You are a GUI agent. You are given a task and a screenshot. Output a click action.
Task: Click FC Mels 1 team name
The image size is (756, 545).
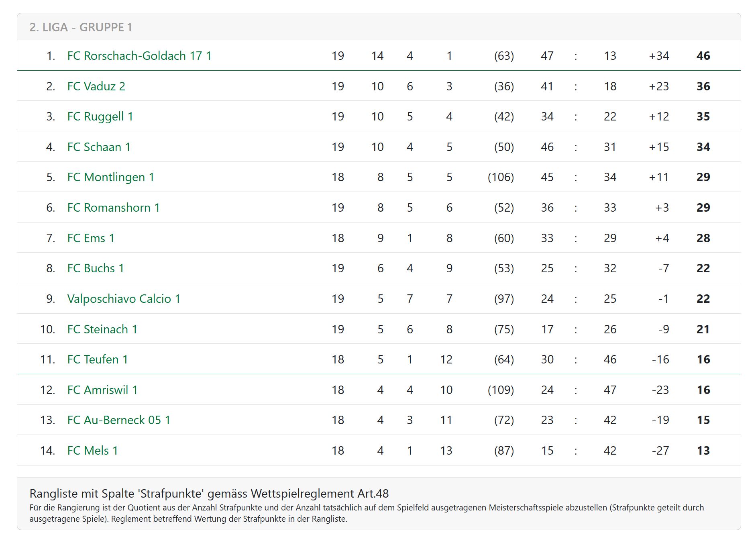point(92,451)
